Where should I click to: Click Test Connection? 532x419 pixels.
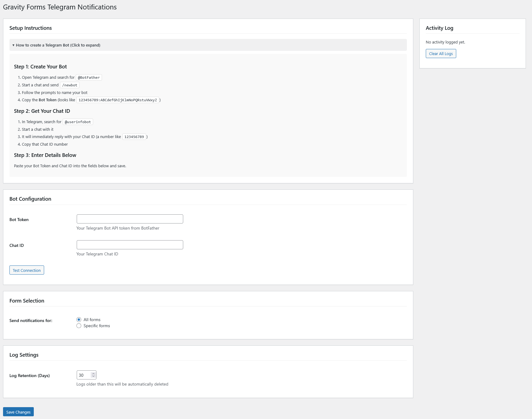coord(26,270)
